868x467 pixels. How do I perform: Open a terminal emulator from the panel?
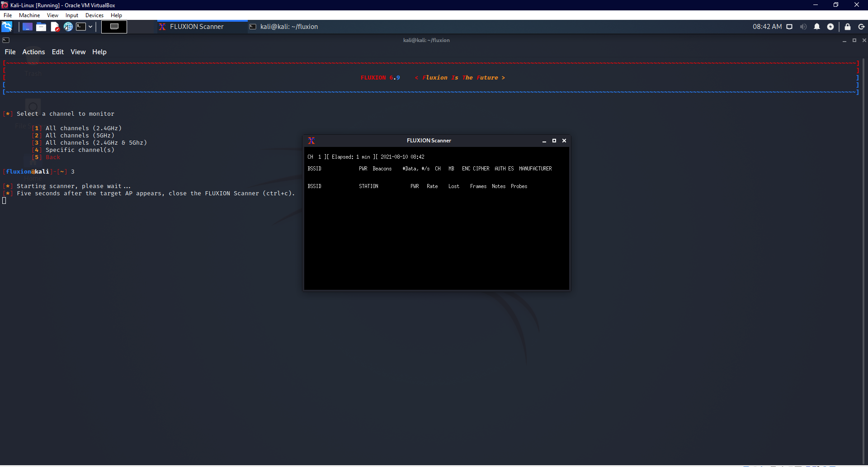(81, 27)
